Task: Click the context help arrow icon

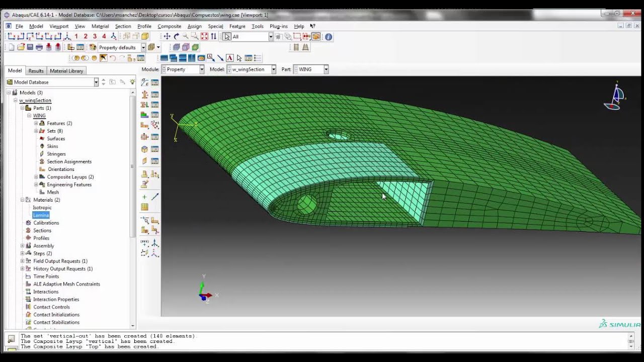Action: pos(312,26)
